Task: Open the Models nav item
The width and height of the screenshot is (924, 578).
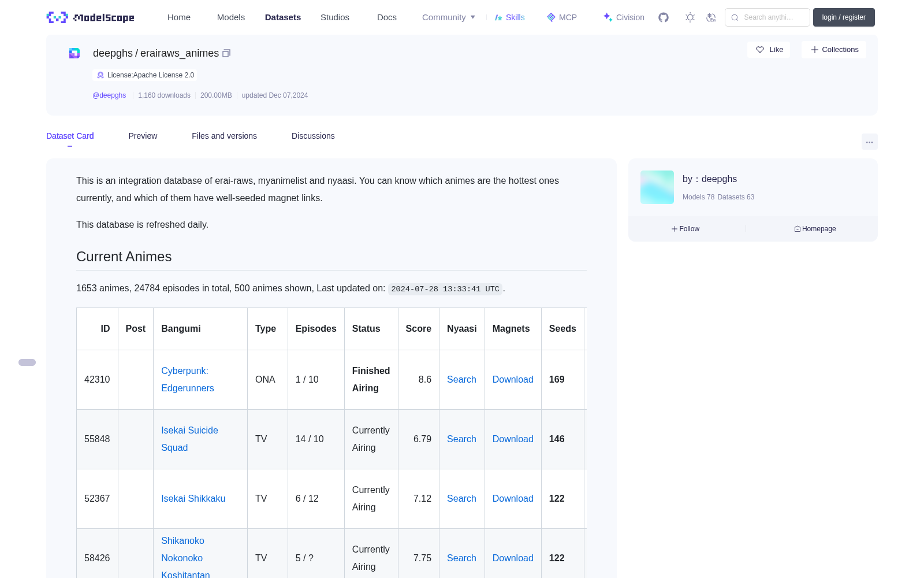Action: pos(231,17)
